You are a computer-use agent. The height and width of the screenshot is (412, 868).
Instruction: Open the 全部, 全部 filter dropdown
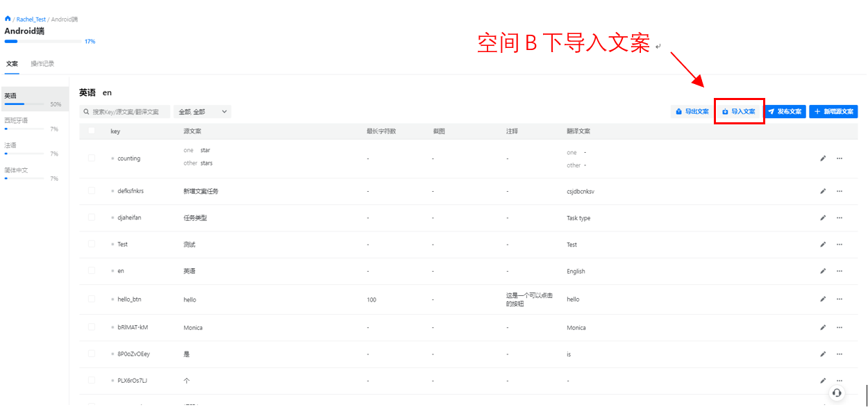click(x=202, y=111)
